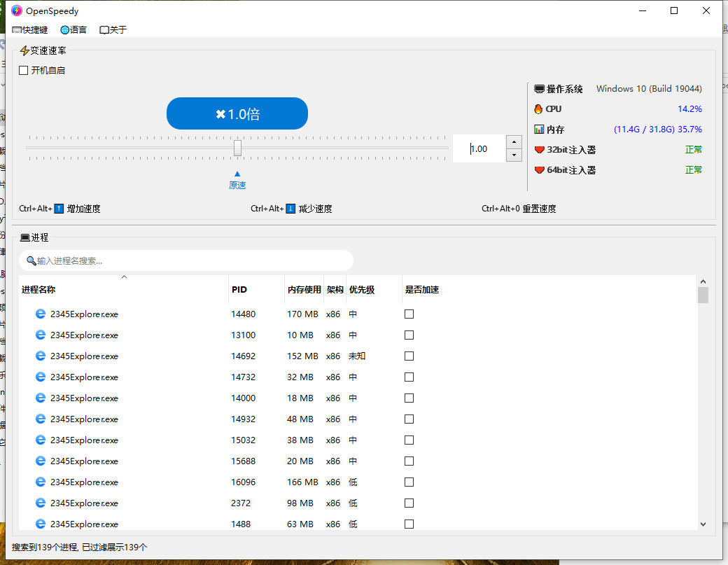The image size is (728, 565).
Task: Click the browser icon of process PID 14000
Action: (x=41, y=398)
